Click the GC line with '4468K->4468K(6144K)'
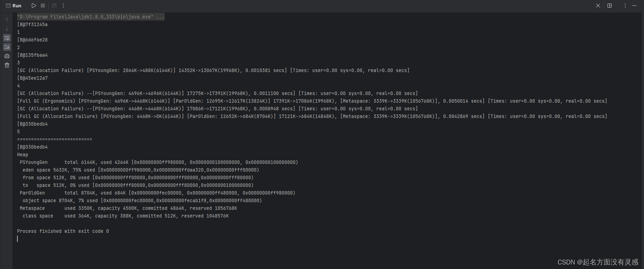Image resolution: width=644 pixels, height=269 pixels. tap(218, 109)
